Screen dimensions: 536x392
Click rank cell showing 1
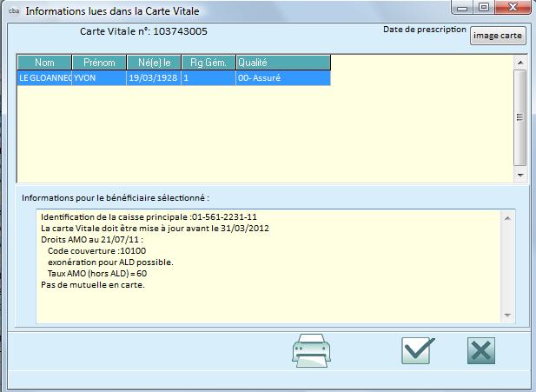pos(208,78)
